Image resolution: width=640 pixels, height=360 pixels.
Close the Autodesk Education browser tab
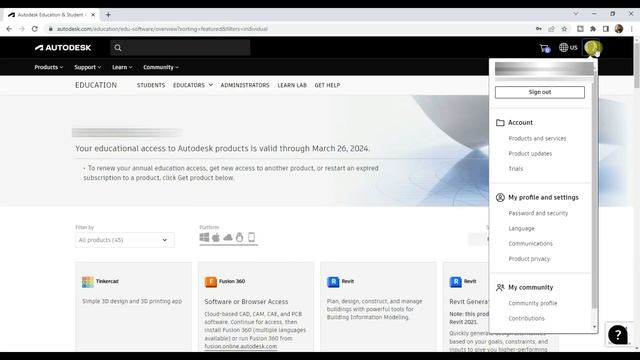[x=93, y=15]
